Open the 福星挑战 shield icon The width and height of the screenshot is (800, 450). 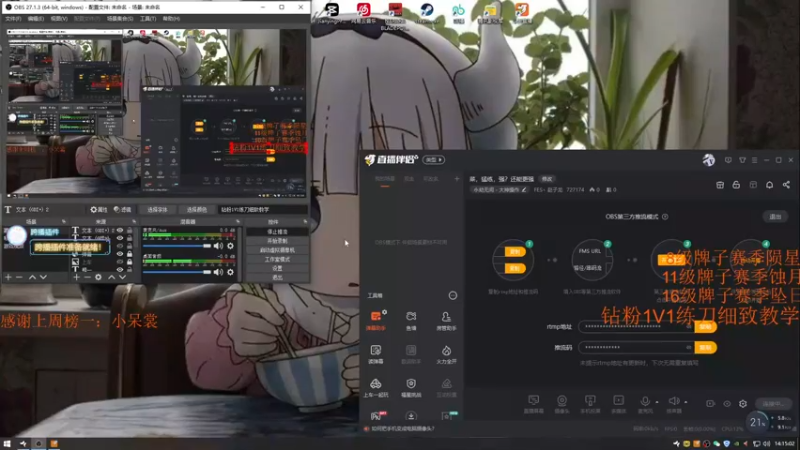411,388
